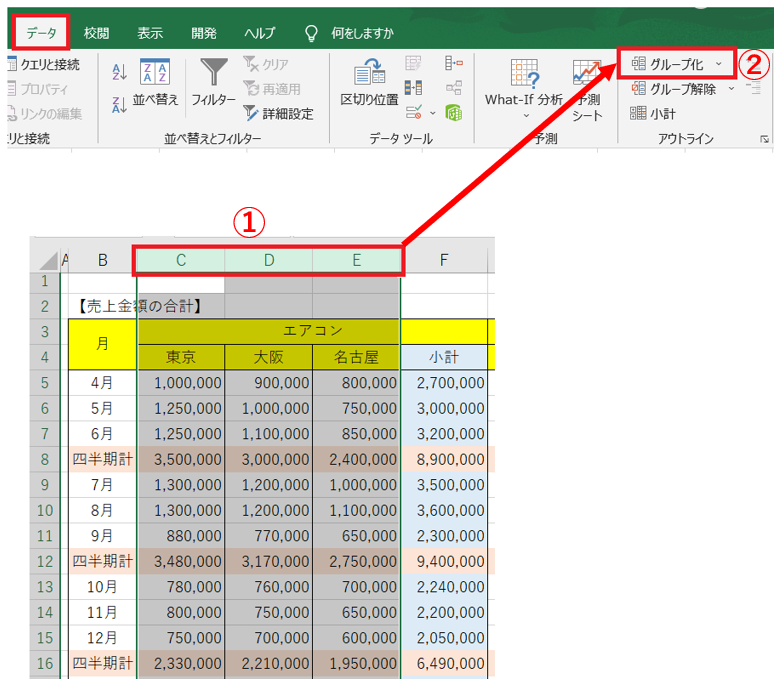Open 詳細設定 advanced filter
The width and height of the screenshot is (778, 683).
[278, 114]
